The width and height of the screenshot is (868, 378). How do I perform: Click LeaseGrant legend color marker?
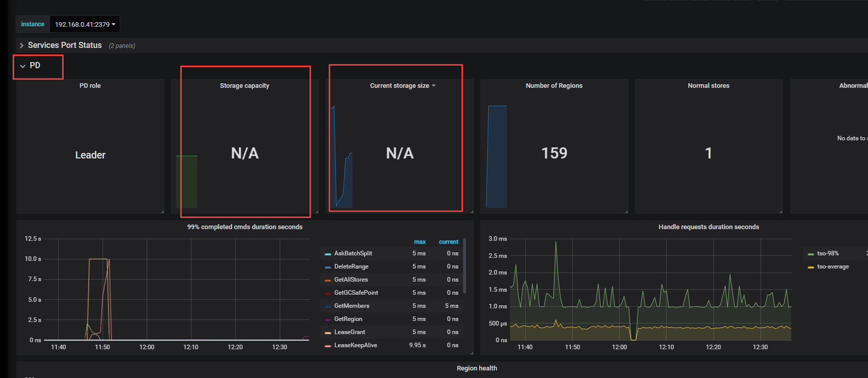point(328,333)
